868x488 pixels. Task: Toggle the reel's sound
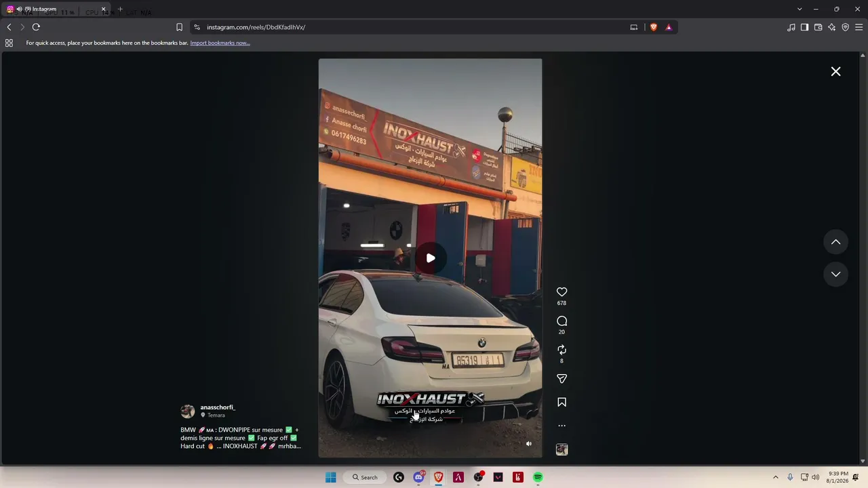tap(529, 444)
